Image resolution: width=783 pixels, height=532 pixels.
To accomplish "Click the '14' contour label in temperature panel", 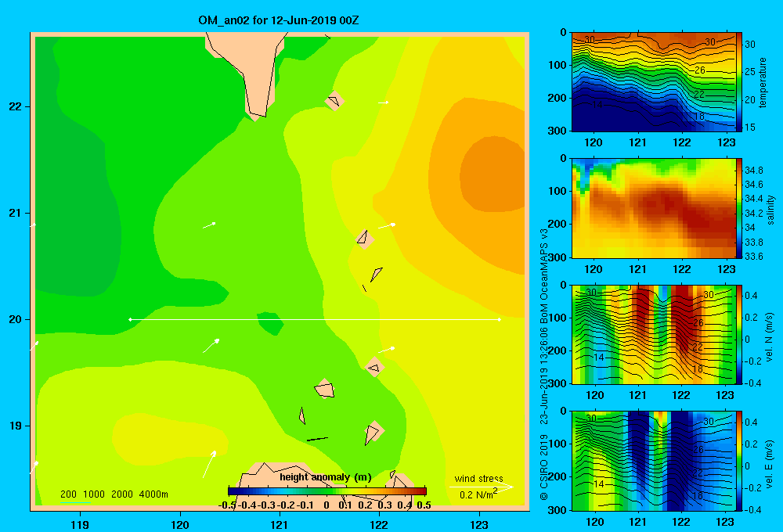I will click(597, 104).
